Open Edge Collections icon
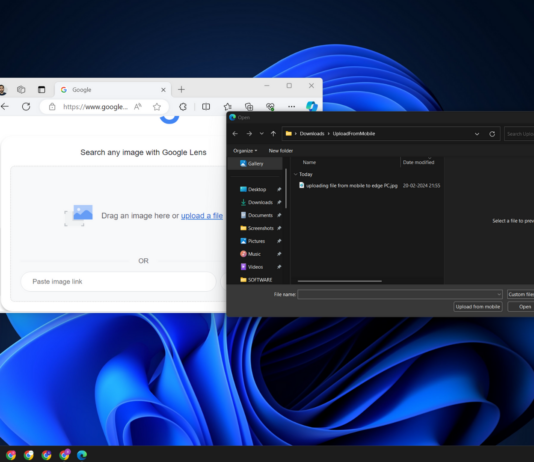The width and height of the screenshot is (534, 462). click(249, 107)
